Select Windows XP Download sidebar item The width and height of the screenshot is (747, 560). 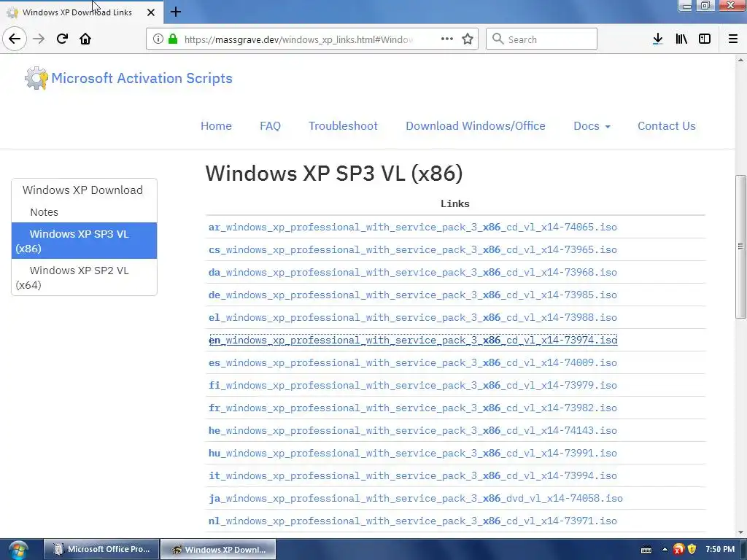pos(85,190)
